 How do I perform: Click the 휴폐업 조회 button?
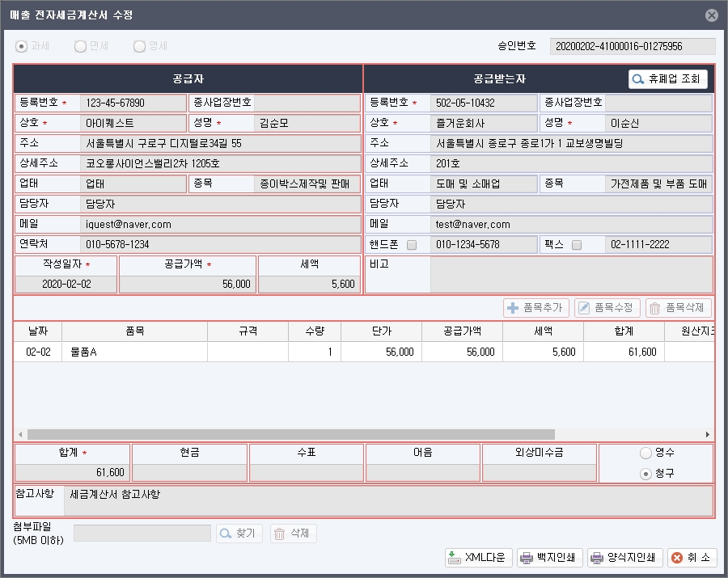pyautogui.click(x=667, y=79)
